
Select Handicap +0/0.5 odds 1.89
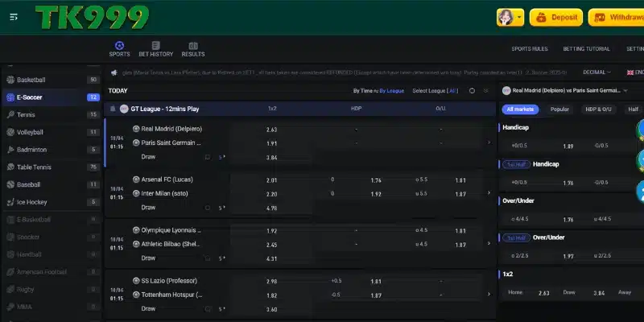pyautogui.click(x=568, y=146)
